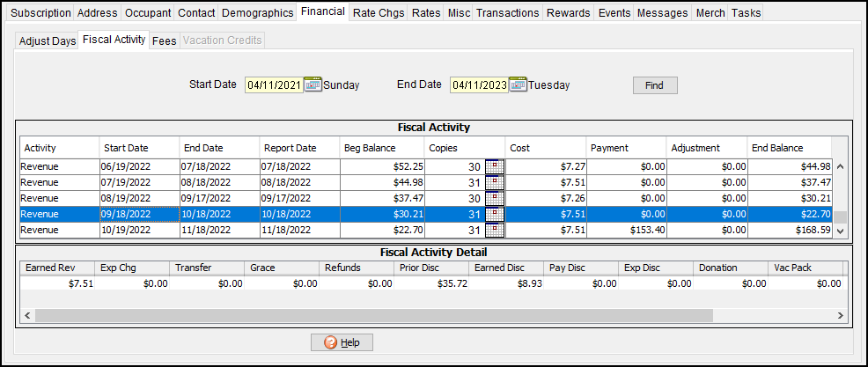The height and width of the screenshot is (367, 868).
Task: Click the Help button with lifesaver icon
Action: (x=342, y=342)
